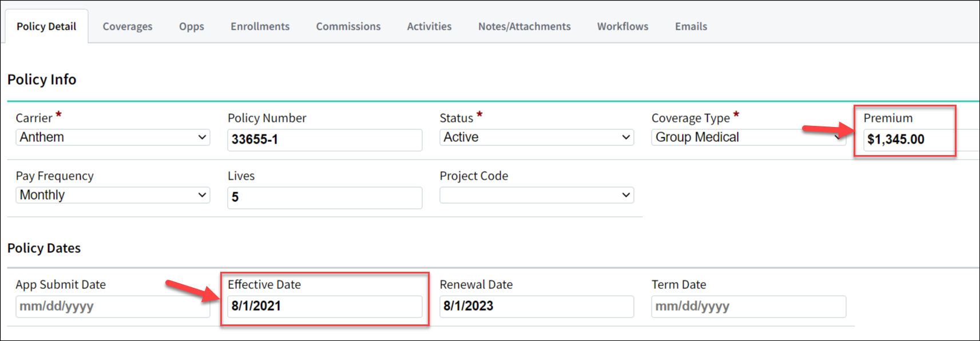The width and height of the screenshot is (980, 341).
Task: Click the Status field label
Action: point(456,118)
